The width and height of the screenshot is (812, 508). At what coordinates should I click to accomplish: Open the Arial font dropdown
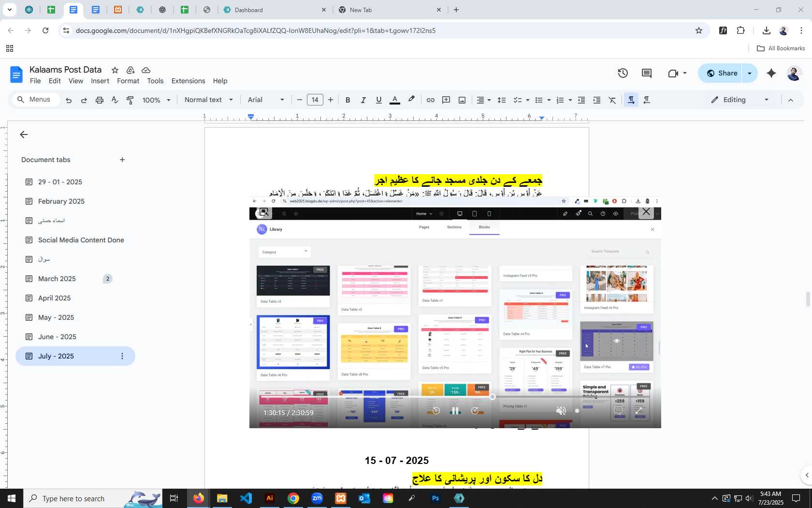coord(266,100)
